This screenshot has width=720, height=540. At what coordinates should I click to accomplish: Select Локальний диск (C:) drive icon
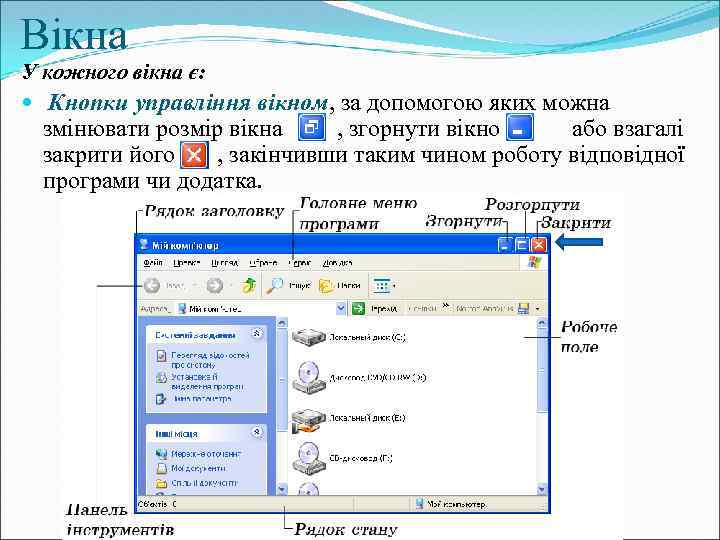point(309,337)
